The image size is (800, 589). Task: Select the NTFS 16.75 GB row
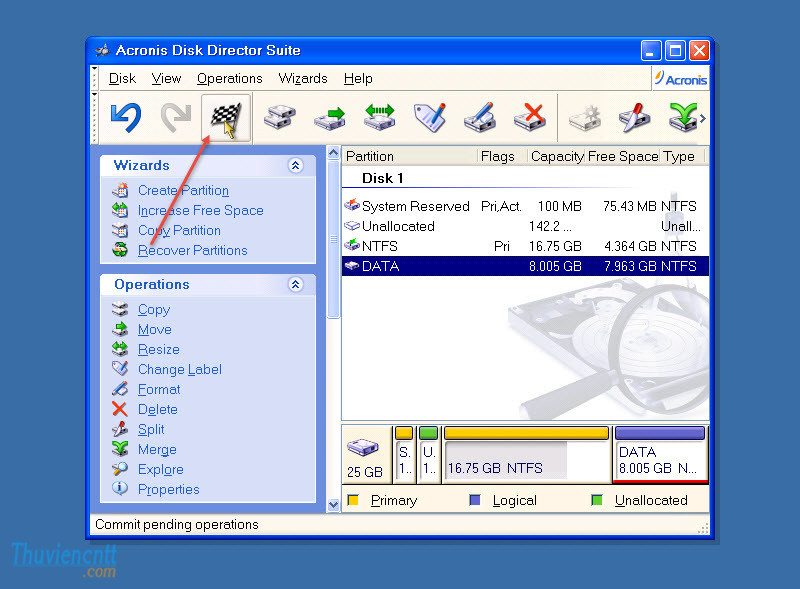525,246
